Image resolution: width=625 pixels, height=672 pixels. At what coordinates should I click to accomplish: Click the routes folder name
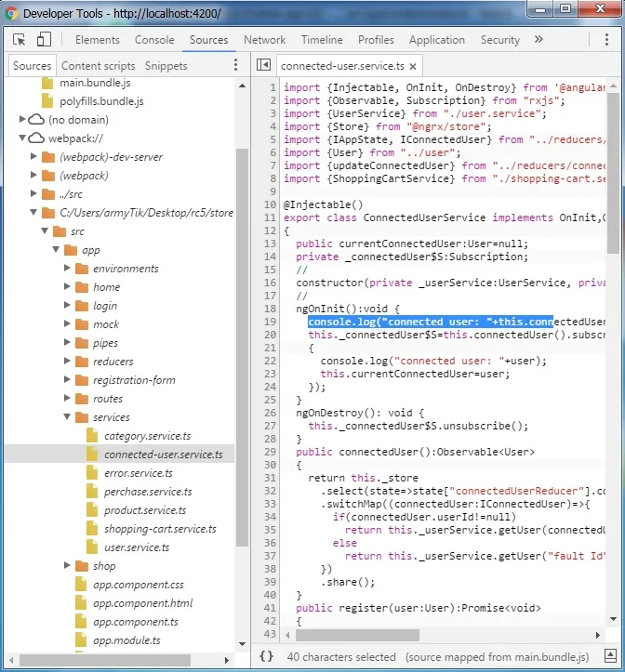point(108,399)
